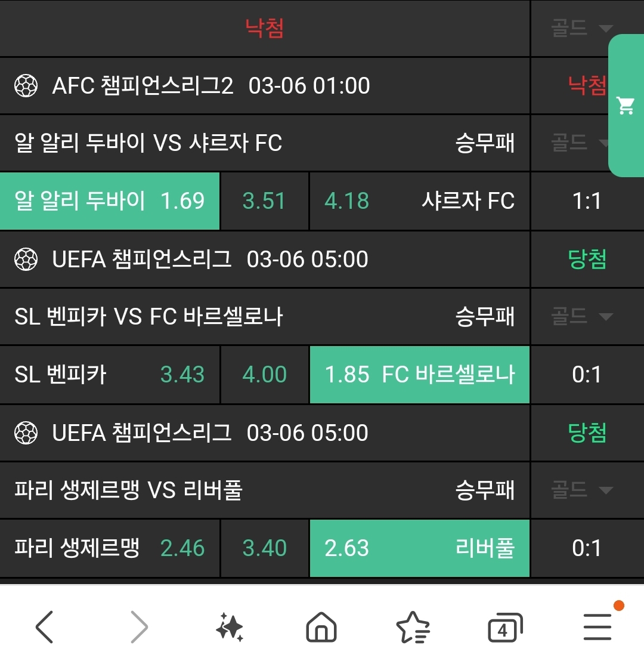644x670 pixels.
Task: Tap the browser forward arrow
Action: [138, 627]
